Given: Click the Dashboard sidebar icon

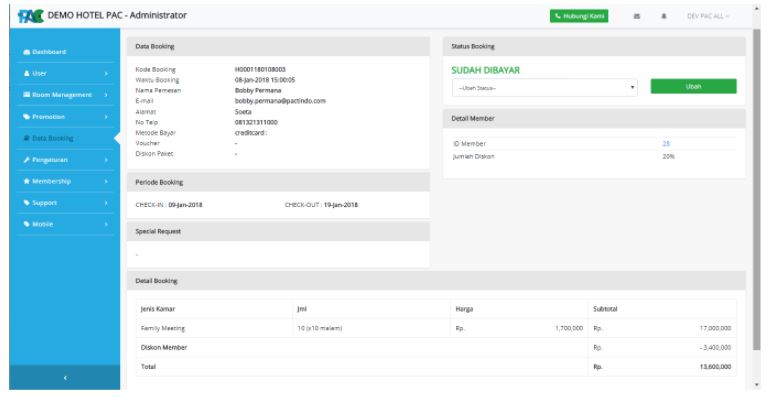Looking at the screenshot, I should pos(27,52).
